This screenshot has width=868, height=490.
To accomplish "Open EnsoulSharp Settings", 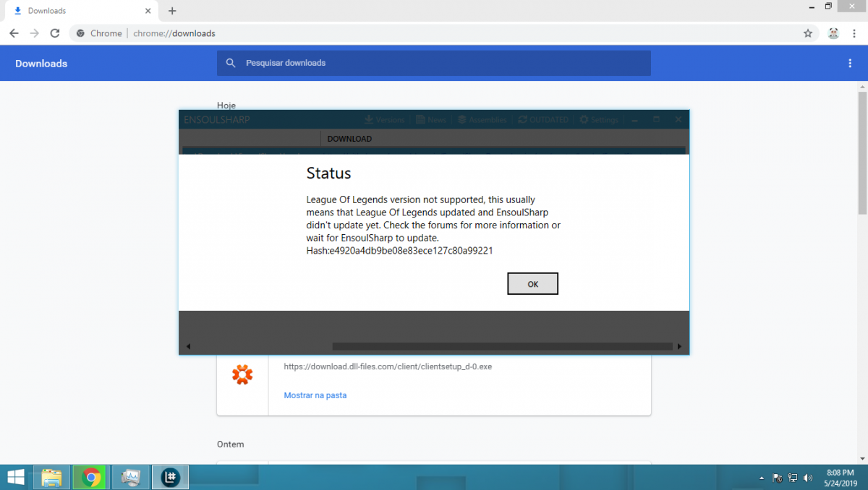I will point(599,120).
